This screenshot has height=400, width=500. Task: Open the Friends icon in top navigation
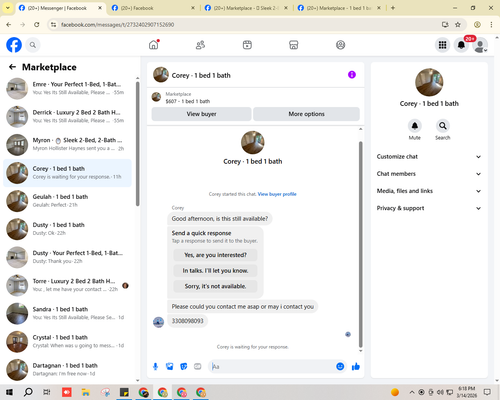pyautogui.click(x=200, y=45)
